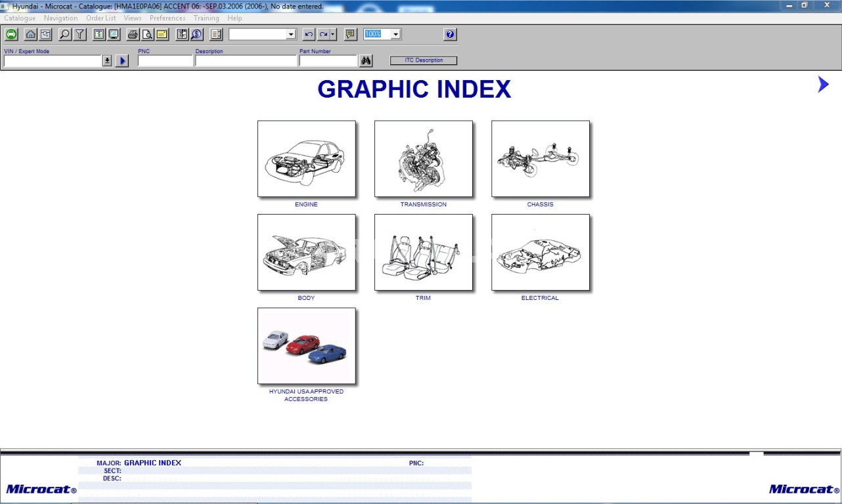Click the Description input field
Screen dimensions: 842x504
coord(246,61)
